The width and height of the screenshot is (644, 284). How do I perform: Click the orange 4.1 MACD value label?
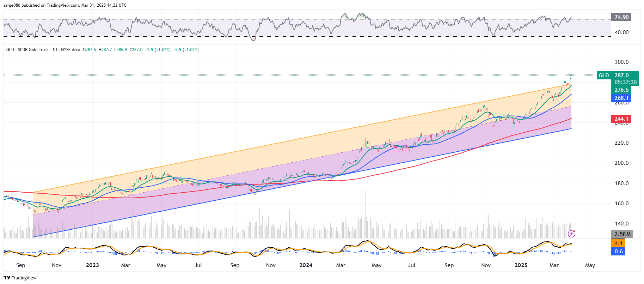click(x=618, y=243)
